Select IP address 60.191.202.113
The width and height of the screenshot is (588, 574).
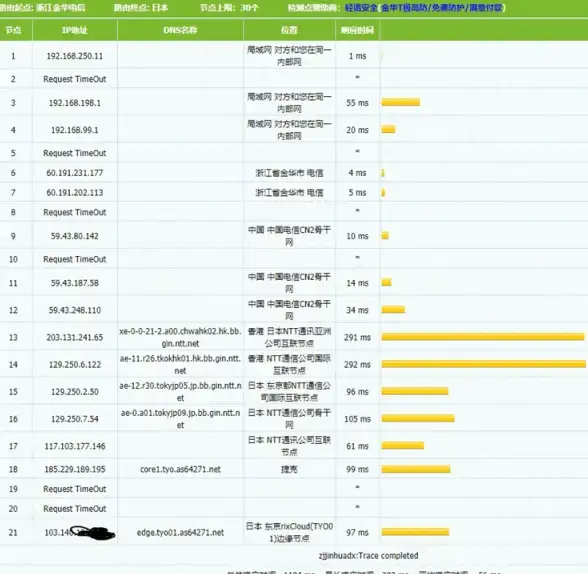[75, 192]
